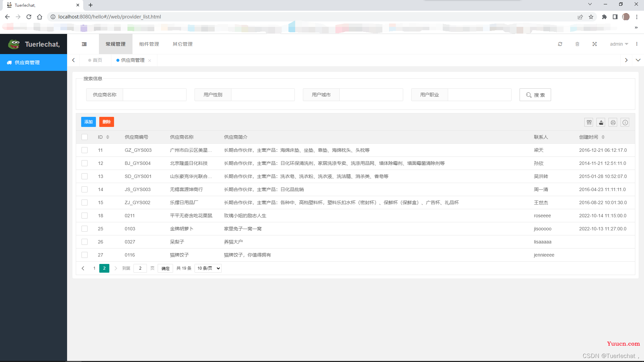This screenshot has width=644, height=362.
Task: Check the row for JS_GYS003
Action: (85, 189)
